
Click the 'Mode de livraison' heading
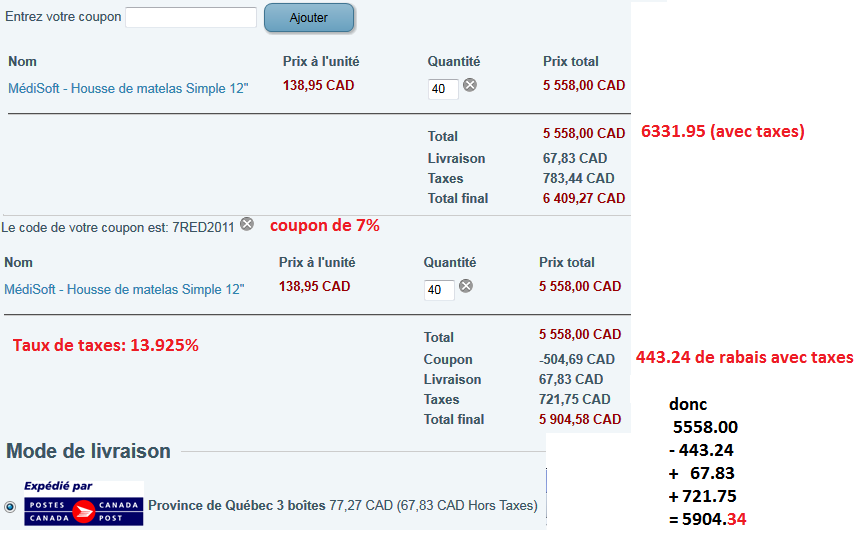pos(88,451)
